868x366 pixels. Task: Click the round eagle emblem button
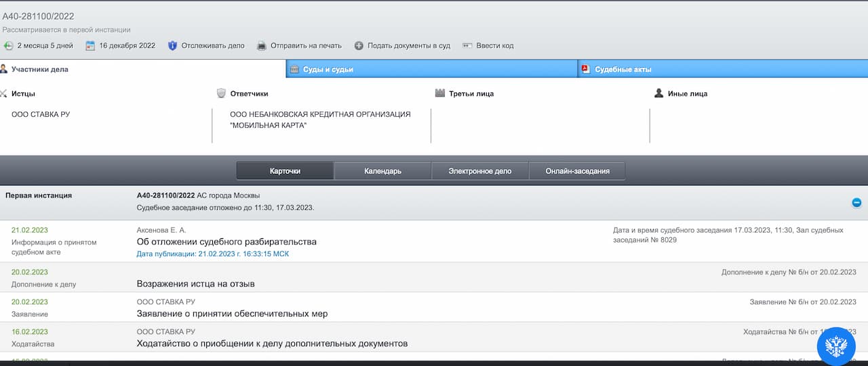[836, 346]
